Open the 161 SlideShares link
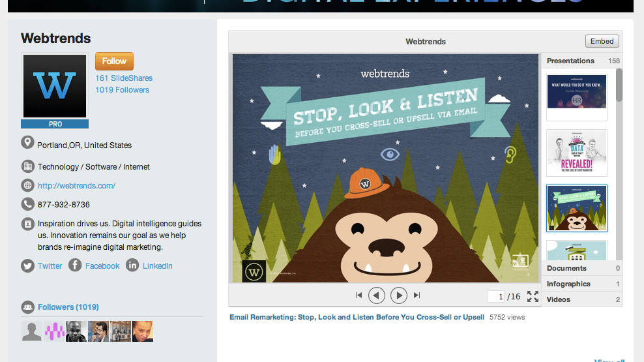The height and width of the screenshot is (362, 644). point(124,78)
